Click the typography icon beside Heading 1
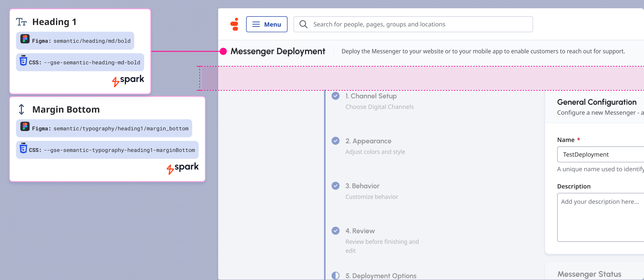 click(21, 22)
